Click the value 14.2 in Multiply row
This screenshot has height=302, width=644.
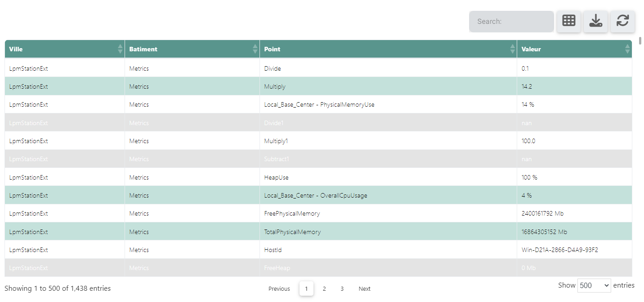click(x=574, y=86)
